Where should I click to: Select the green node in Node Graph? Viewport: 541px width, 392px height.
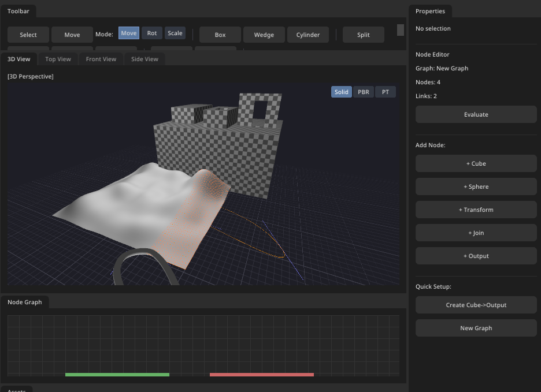click(117, 375)
